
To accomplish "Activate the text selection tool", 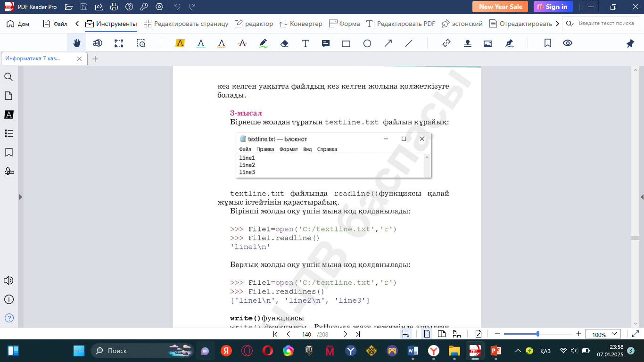I will pyautogui.click(x=98, y=43).
